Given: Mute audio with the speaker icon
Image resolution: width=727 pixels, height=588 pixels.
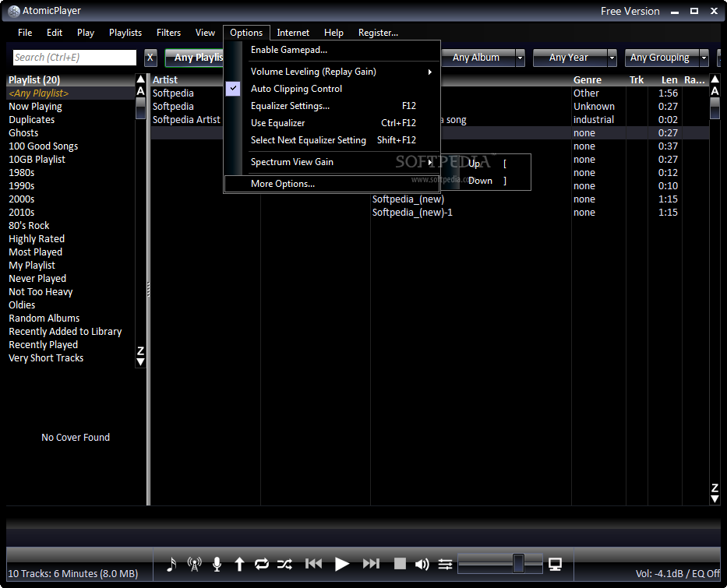Looking at the screenshot, I should [422, 564].
